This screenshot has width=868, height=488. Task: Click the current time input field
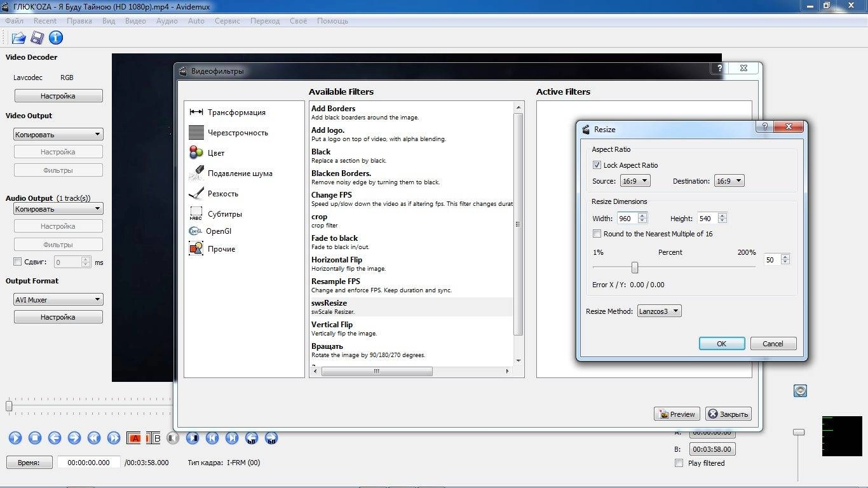(x=88, y=463)
